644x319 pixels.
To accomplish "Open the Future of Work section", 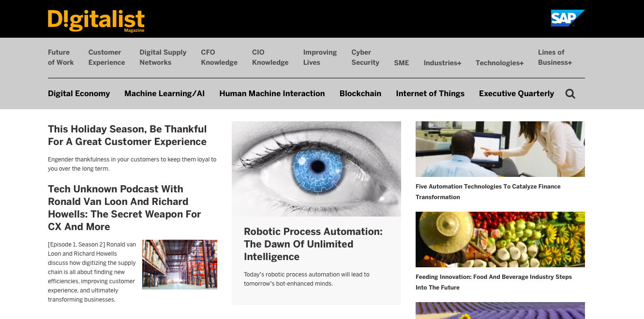I will tap(61, 58).
